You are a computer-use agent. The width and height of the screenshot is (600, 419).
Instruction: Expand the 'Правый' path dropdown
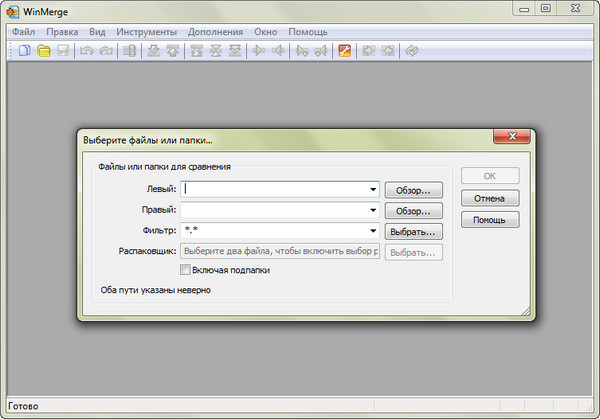(x=373, y=210)
